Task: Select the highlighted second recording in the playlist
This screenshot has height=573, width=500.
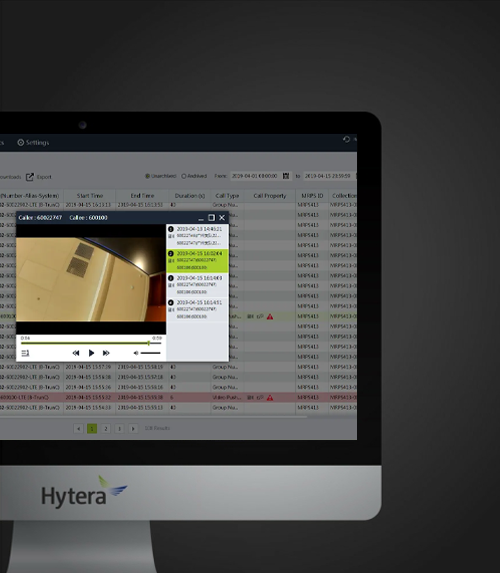Action: [x=197, y=261]
